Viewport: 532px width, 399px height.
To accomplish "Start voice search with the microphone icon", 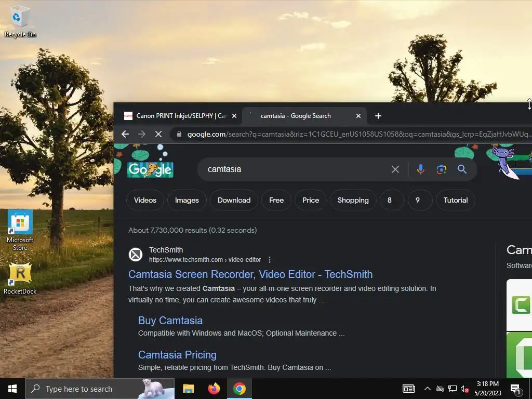I will tap(421, 169).
